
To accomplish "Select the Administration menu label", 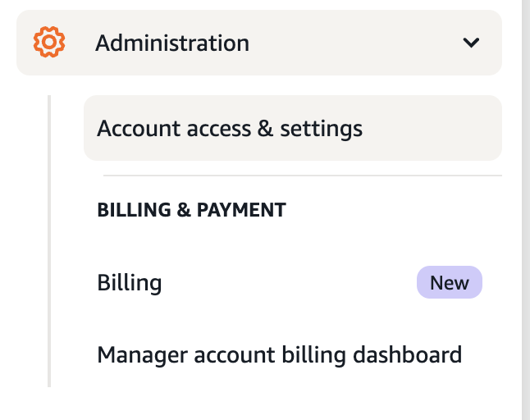I will tap(172, 43).
